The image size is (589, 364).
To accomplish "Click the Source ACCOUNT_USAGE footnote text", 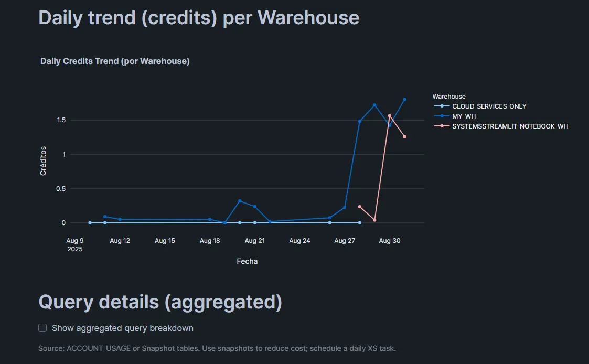I will 217,348.
